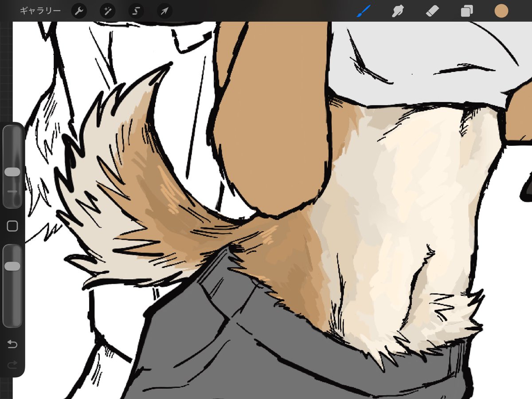Open the tan active color picker
Viewport: 532px width, 399px height.
(x=501, y=11)
